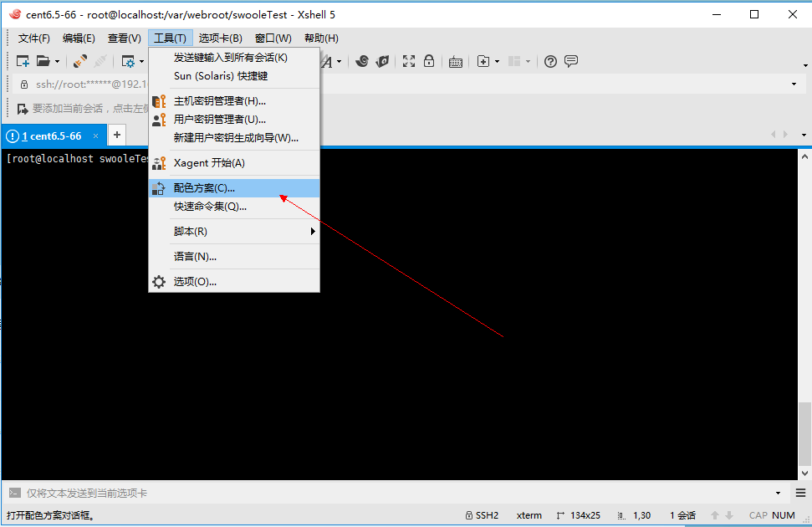Viewport: 812px width, 527px height.
Task: Open the address bar history dropdown
Action: [x=794, y=84]
